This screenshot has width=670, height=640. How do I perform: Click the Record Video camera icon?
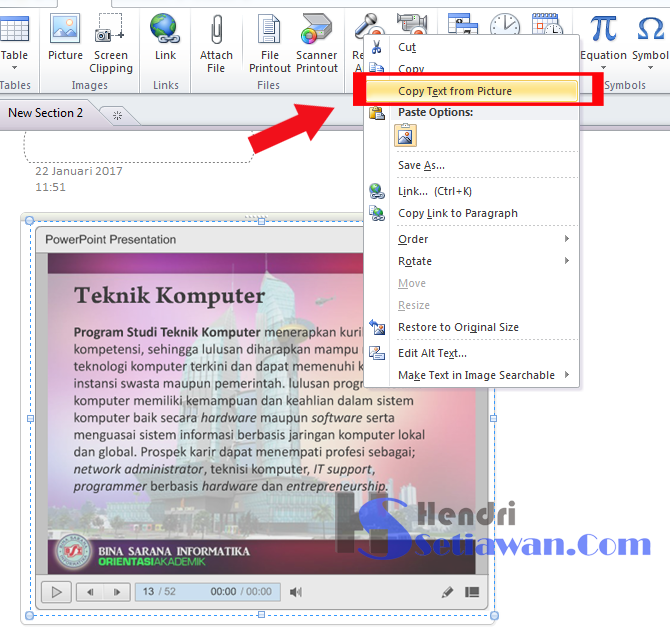pyautogui.click(x=412, y=23)
